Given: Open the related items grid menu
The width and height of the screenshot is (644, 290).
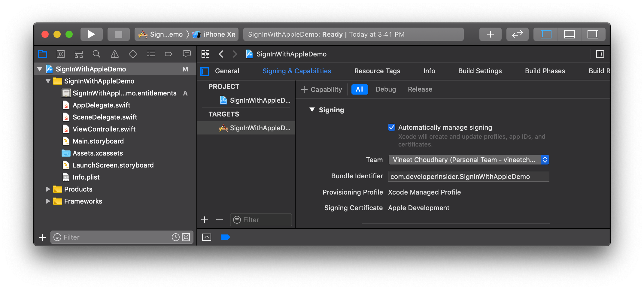Looking at the screenshot, I should pyautogui.click(x=205, y=54).
